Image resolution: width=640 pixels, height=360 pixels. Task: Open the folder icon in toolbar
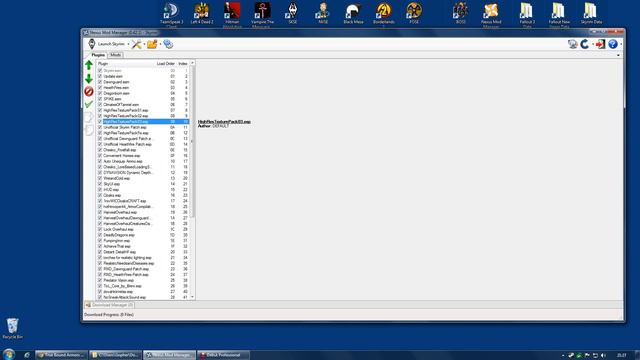152,44
